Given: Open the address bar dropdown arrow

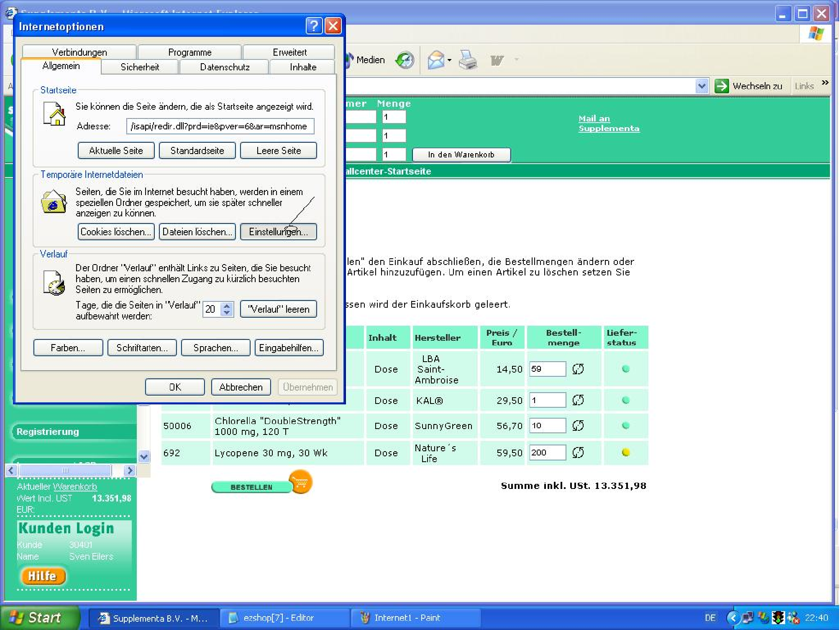Looking at the screenshot, I should tap(702, 86).
